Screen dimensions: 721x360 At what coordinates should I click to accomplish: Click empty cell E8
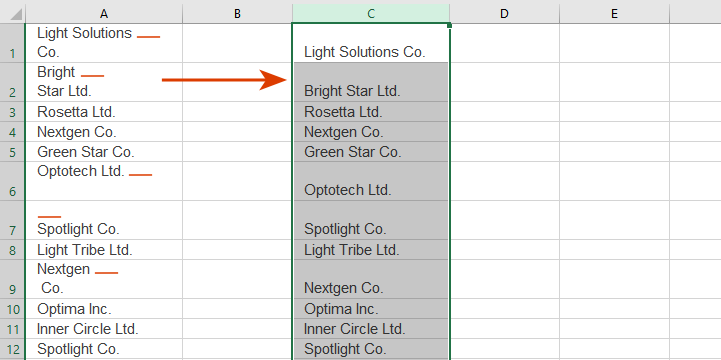tap(614, 250)
